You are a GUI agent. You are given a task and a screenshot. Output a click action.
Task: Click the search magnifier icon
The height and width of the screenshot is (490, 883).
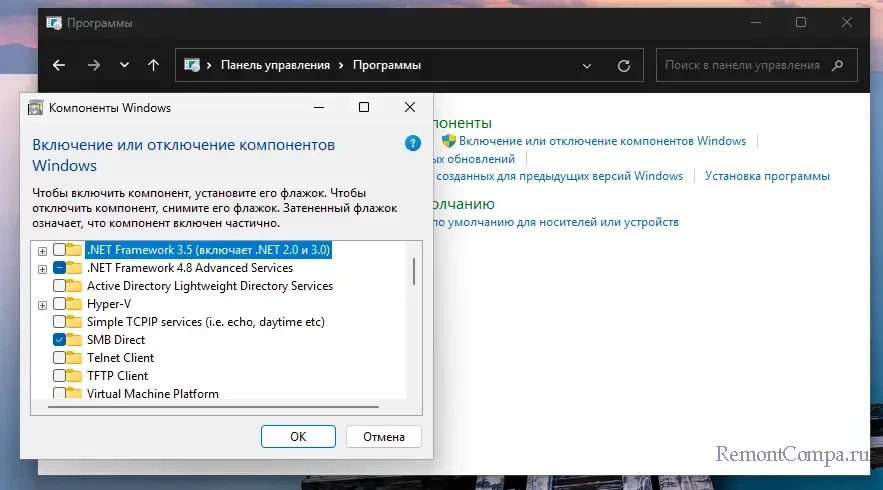[837, 65]
